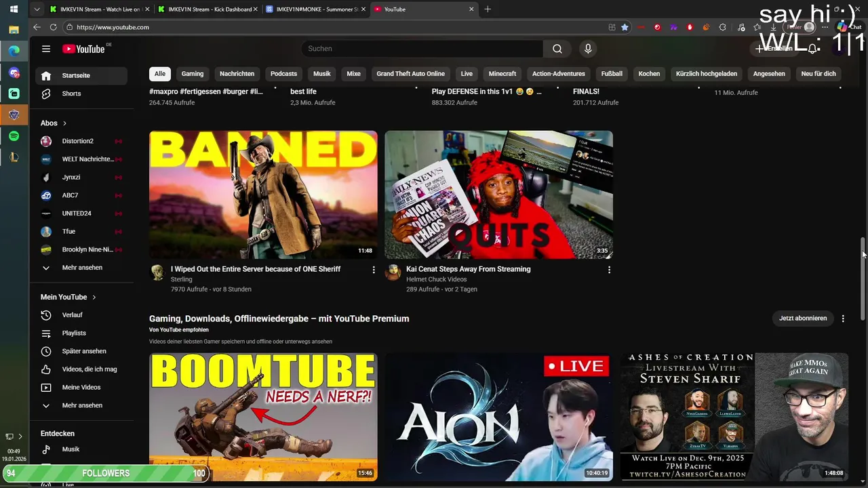Select the Alle filter chip
Screen dimensions: 868x488
[159, 74]
